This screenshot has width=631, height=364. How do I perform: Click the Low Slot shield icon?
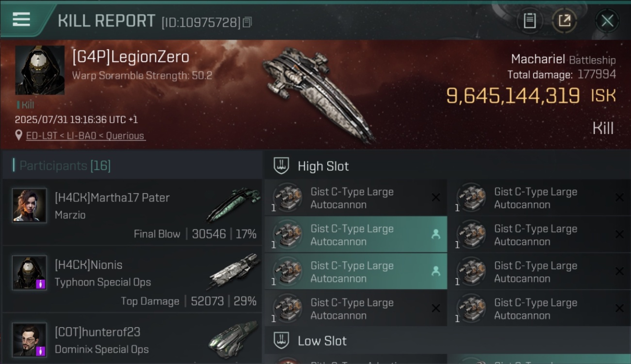point(282,341)
